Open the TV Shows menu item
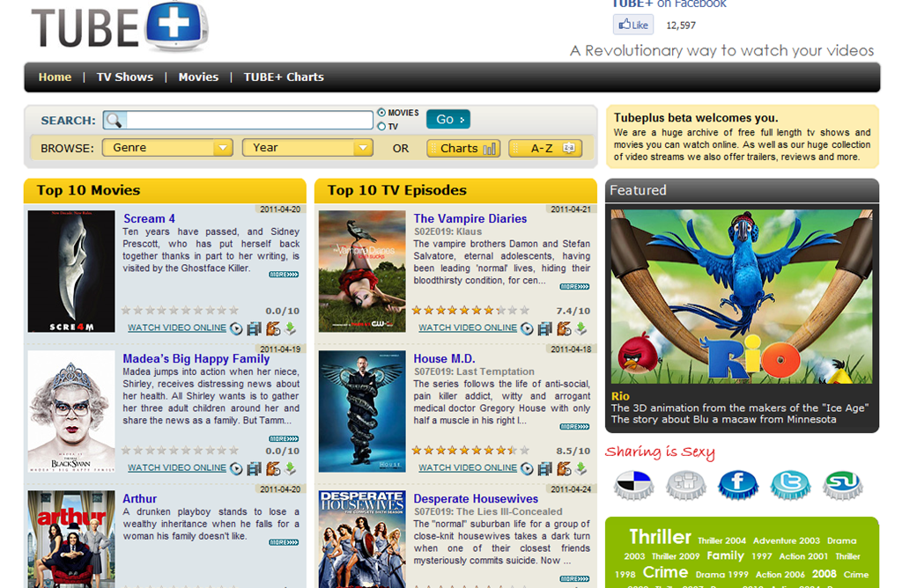The image size is (902, 588). click(x=125, y=77)
